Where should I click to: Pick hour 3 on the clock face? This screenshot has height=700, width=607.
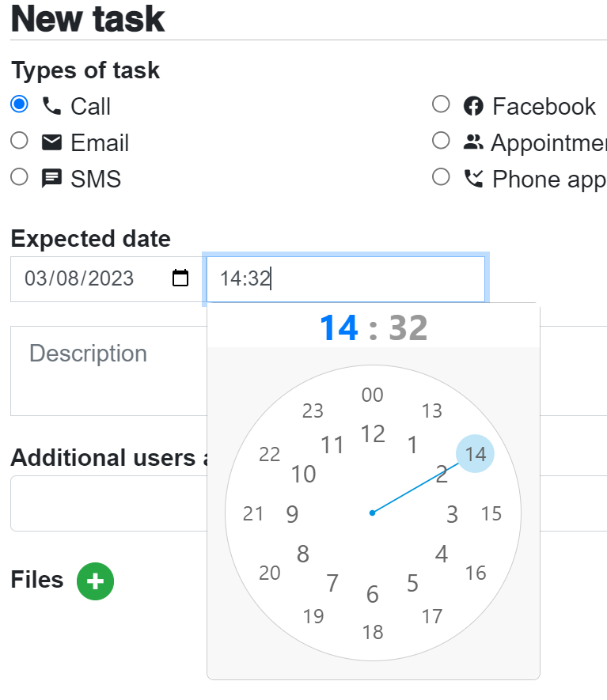click(x=452, y=514)
